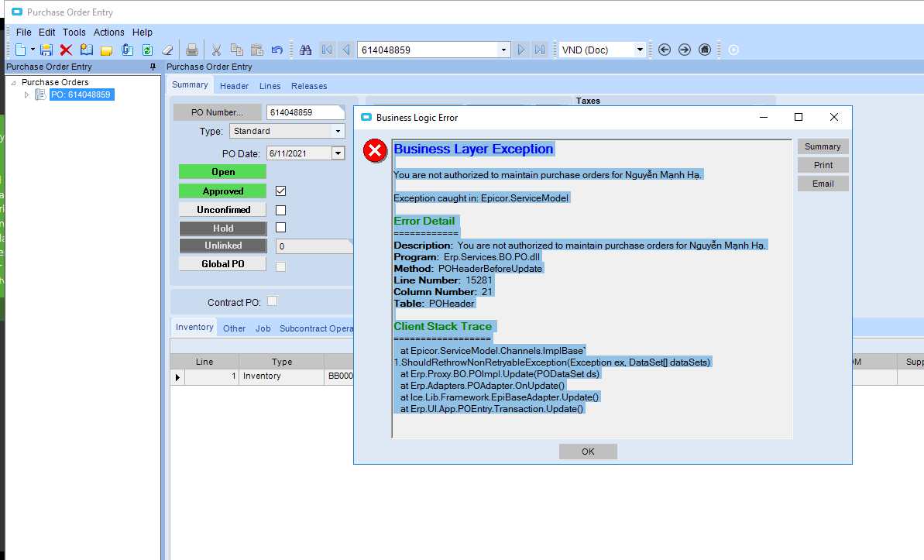Expand the PO: 614048859 tree node

26,95
